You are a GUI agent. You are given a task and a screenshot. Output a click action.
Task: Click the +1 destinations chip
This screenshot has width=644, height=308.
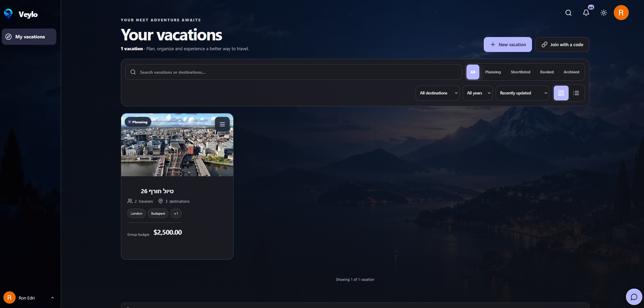click(x=176, y=214)
